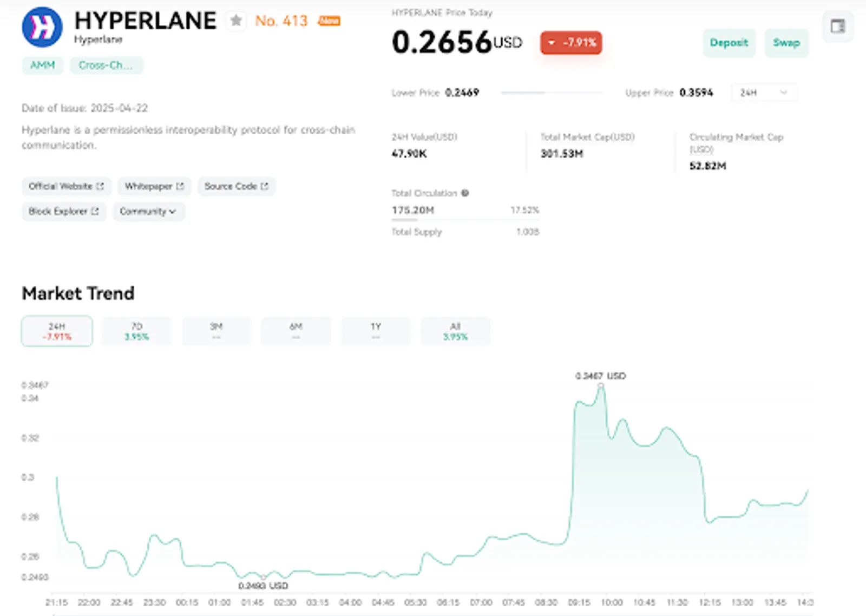This screenshot has width=866, height=616.
Task: Click the -7.91% change badge
Action: coord(571,43)
